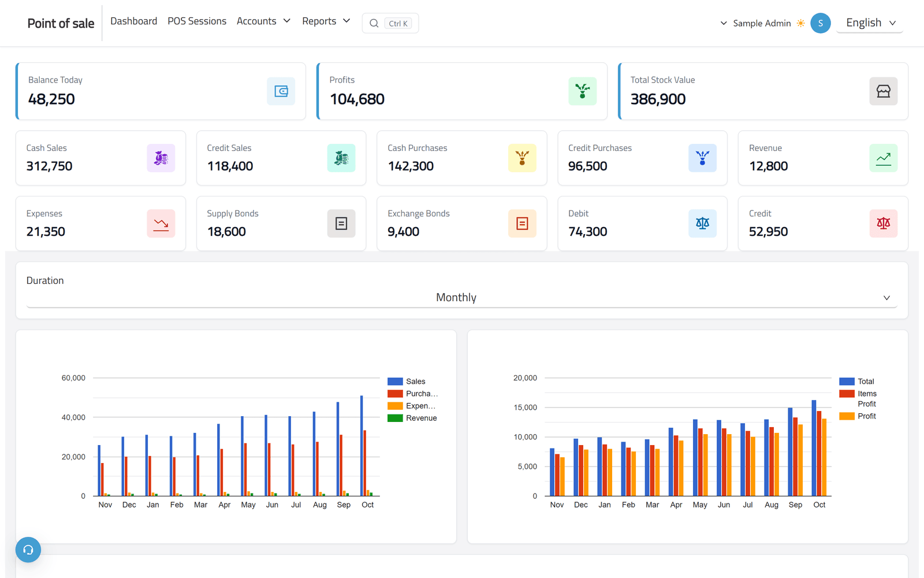Toggle Revenue series in chart legend
The height and width of the screenshot is (578, 924).
point(412,418)
